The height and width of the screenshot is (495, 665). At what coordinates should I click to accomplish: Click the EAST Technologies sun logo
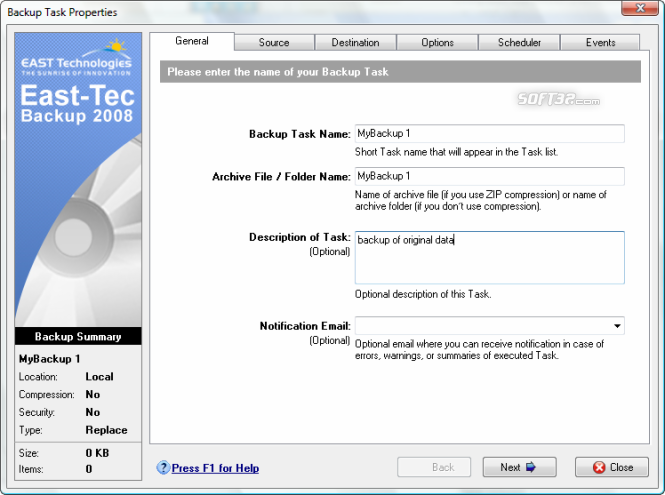pos(77,58)
